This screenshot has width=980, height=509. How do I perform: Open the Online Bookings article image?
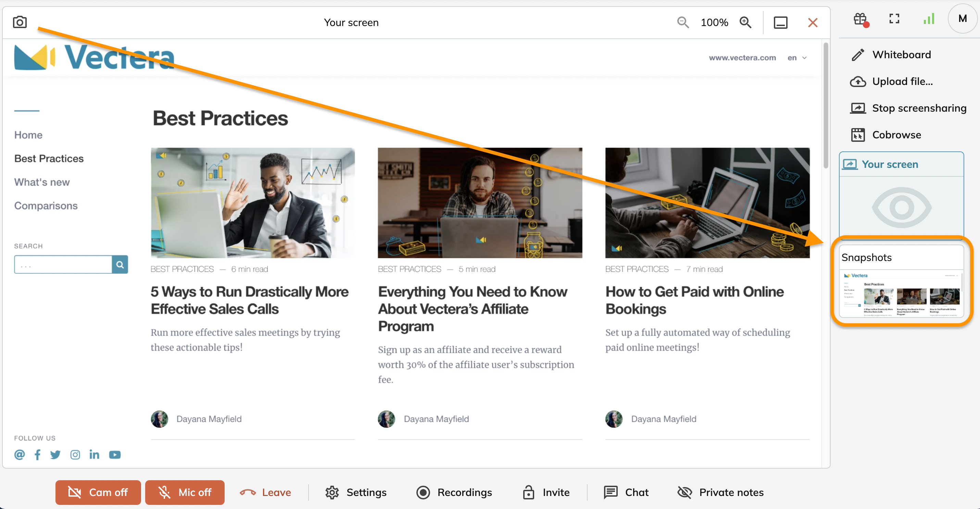(707, 203)
